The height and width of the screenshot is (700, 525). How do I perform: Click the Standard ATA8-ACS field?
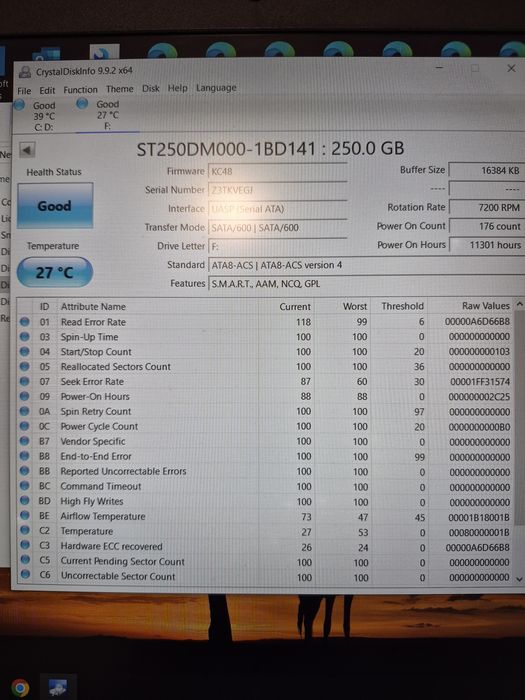(366, 265)
